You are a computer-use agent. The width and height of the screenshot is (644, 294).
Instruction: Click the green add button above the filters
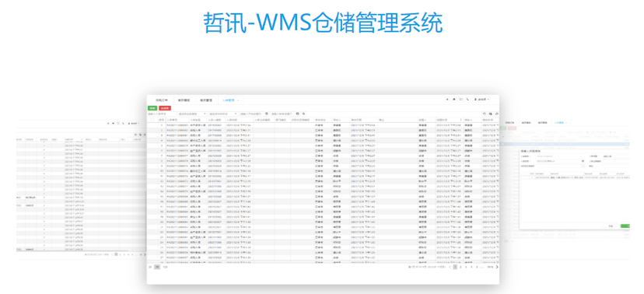[x=152, y=108]
